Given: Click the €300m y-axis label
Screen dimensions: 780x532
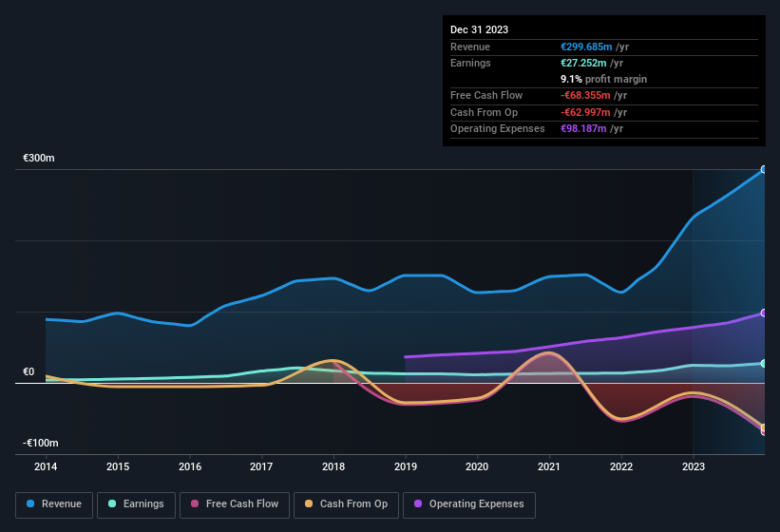Looking at the screenshot, I should 39,158.
